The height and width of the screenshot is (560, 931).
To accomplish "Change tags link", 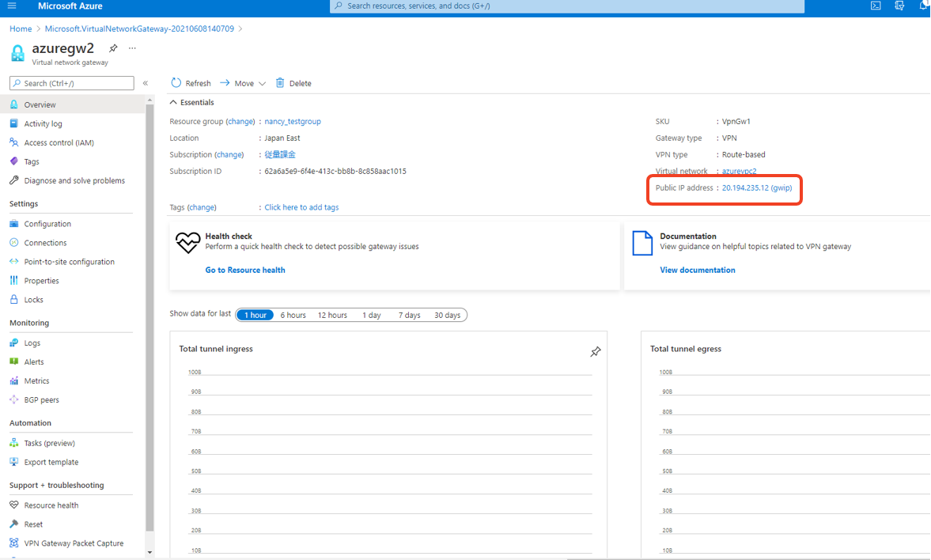I will click(x=202, y=207).
